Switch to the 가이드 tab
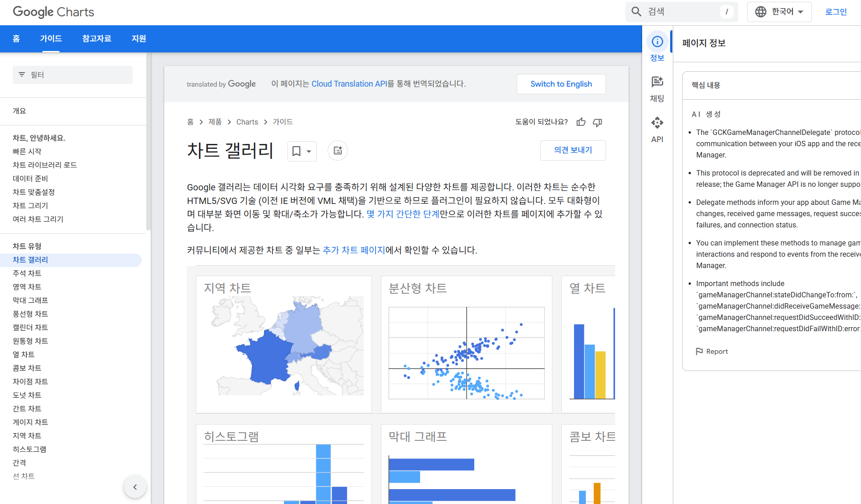The width and height of the screenshot is (861, 504). pyautogui.click(x=51, y=39)
